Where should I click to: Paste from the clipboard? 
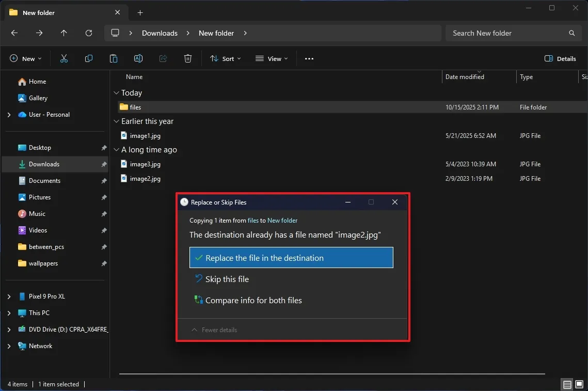coord(113,58)
